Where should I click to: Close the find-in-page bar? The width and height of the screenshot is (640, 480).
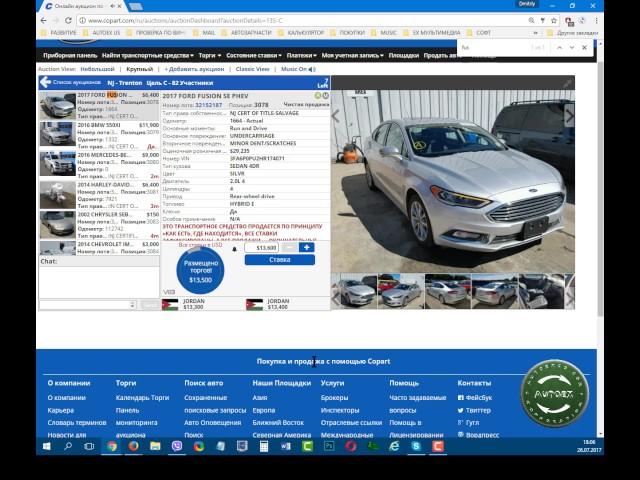coord(584,47)
